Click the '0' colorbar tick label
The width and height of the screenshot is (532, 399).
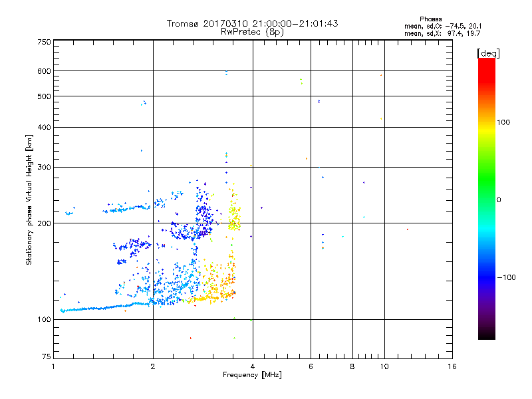click(x=499, y=200)
